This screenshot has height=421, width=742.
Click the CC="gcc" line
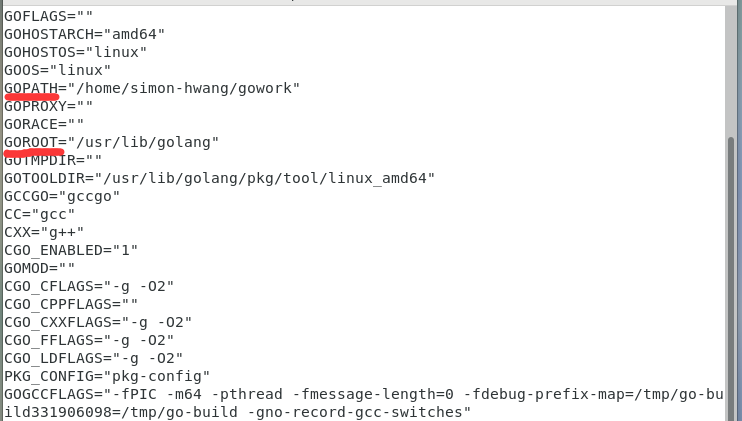coord(40,214)
